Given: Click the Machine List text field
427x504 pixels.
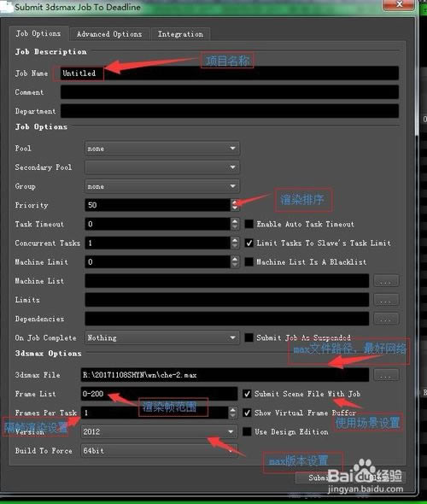Looking at the screenshot, I should pyautogui.click(x=227, y=281).
